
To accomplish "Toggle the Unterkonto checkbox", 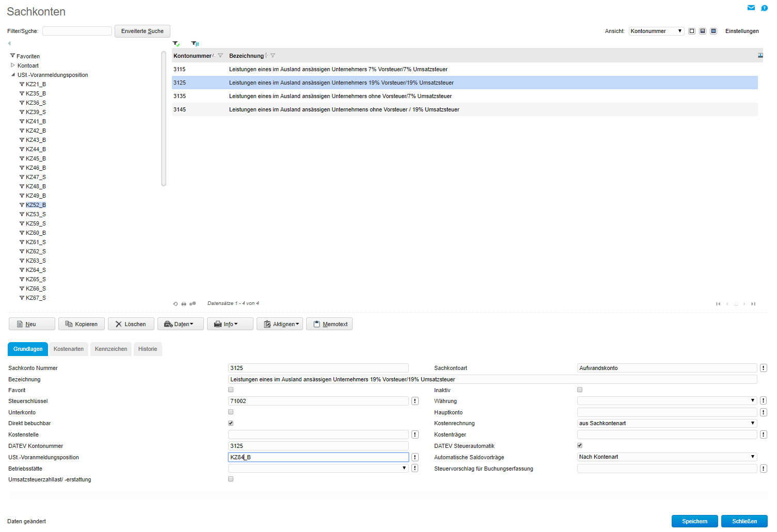I will click(231, 412).
